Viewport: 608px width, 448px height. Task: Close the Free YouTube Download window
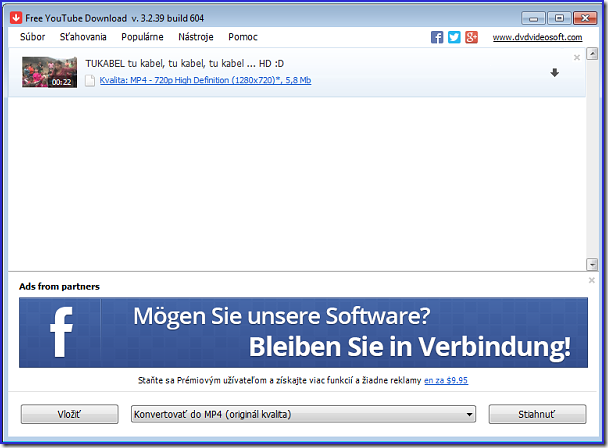pyautogui.click(x=585, y=18)
